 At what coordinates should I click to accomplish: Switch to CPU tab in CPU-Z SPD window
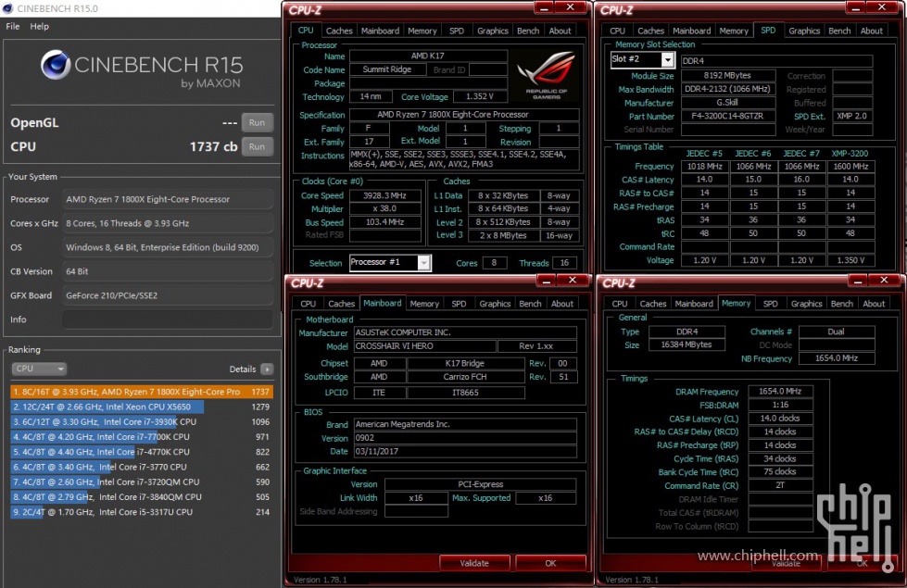pos(617,31)
